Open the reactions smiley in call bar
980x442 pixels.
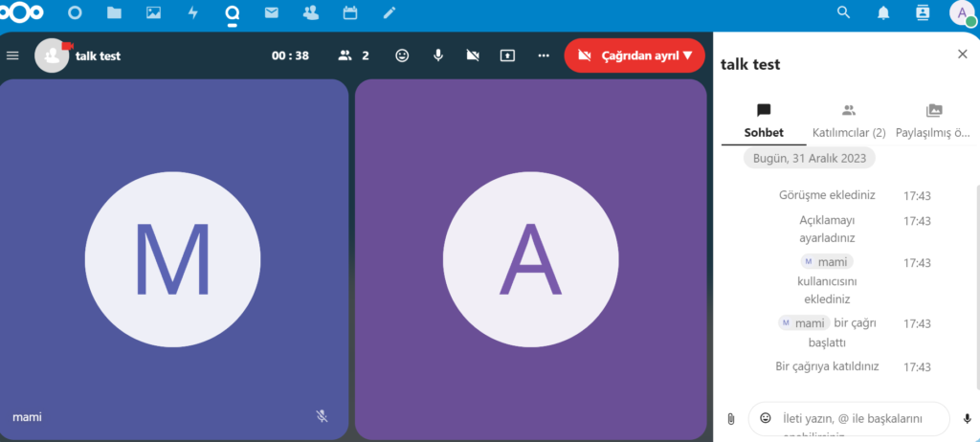[x=402, y=55]
